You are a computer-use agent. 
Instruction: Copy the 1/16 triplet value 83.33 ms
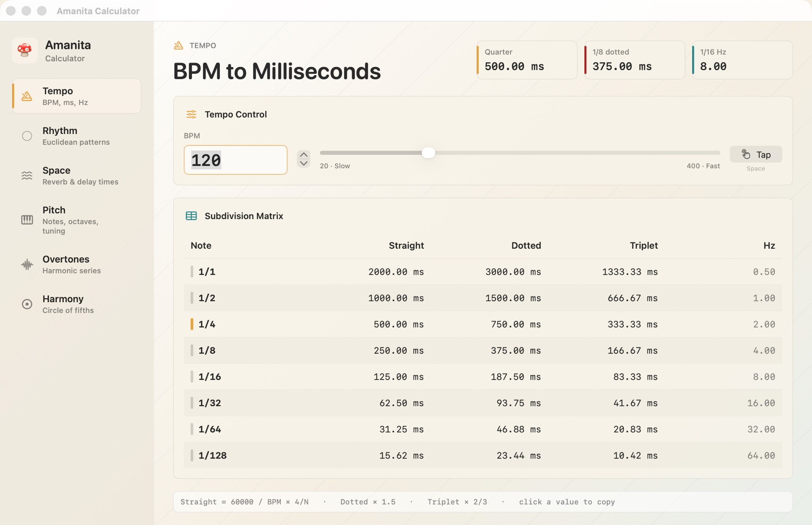636,377
